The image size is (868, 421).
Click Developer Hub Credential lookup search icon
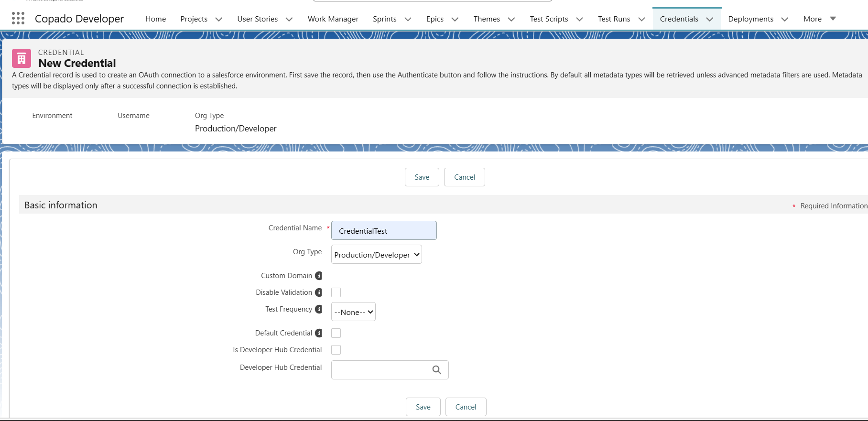(437, 370)
